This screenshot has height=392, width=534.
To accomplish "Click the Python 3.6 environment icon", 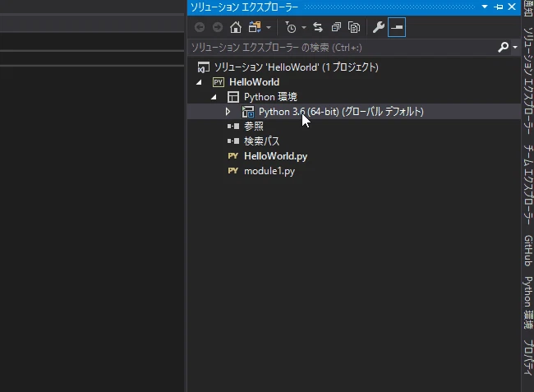I will pyautogui.click(x=248, y=112).
